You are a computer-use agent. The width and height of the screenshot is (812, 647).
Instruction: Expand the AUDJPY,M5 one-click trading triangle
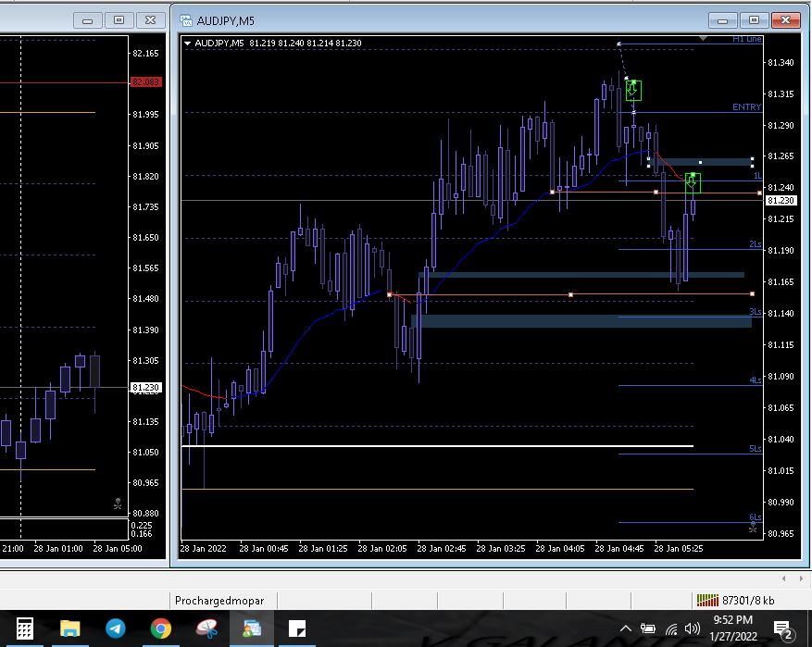[x=188, y=44]
